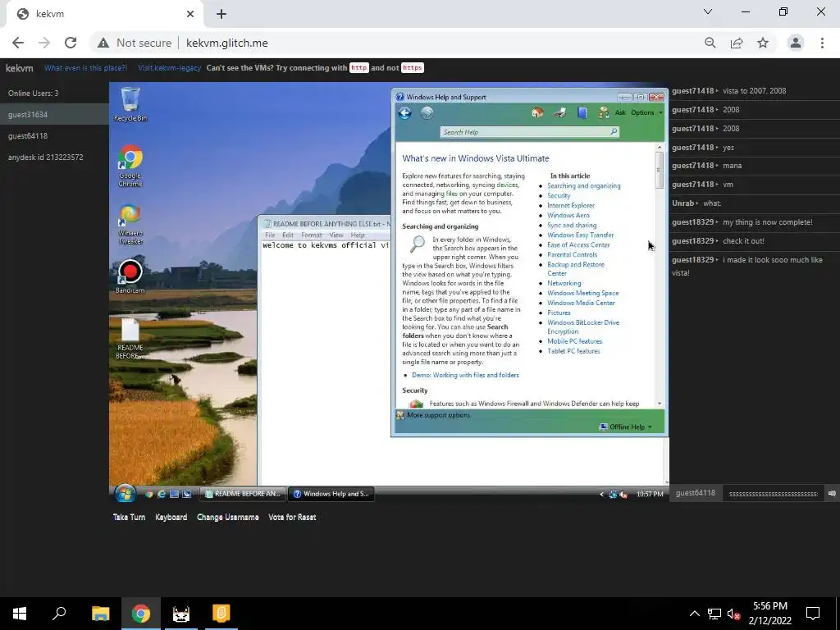Click the Forward arrow in Help window
The width and height of the screenshot is (840, 630).
[x=427, y=112]
